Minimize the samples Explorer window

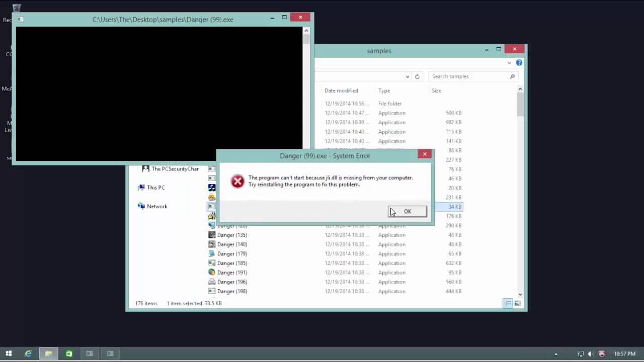pos(487,49)
